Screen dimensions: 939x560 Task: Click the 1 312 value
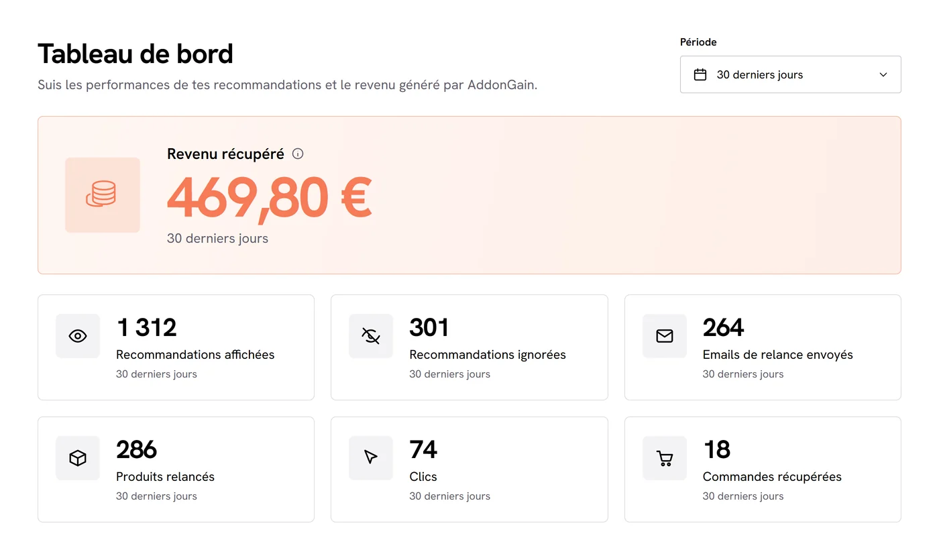pyautogui.click(x=146, y=327)
